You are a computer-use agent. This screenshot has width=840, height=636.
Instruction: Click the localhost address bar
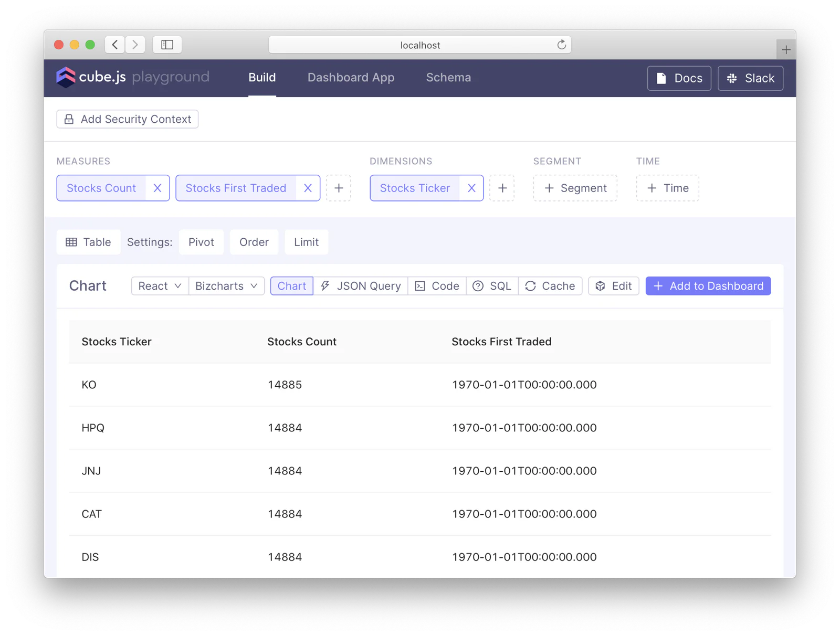click(x=420, y=45)
